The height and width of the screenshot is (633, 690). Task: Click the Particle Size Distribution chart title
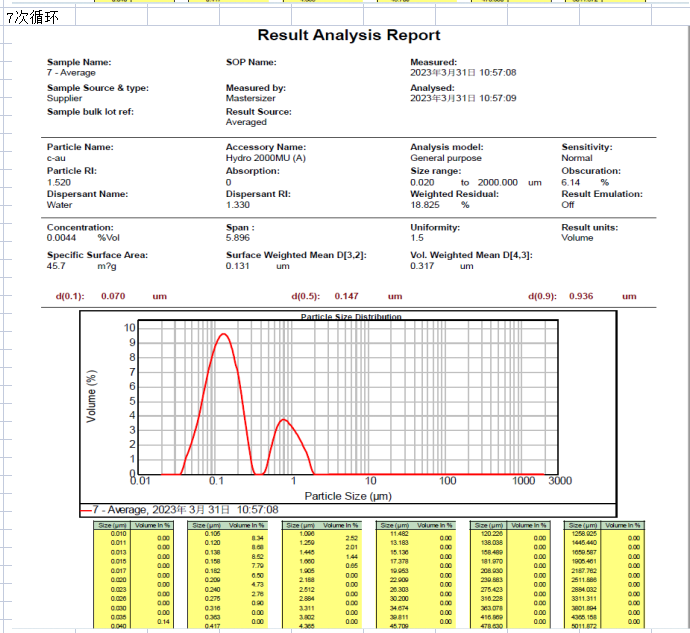[x=351, y=316]
